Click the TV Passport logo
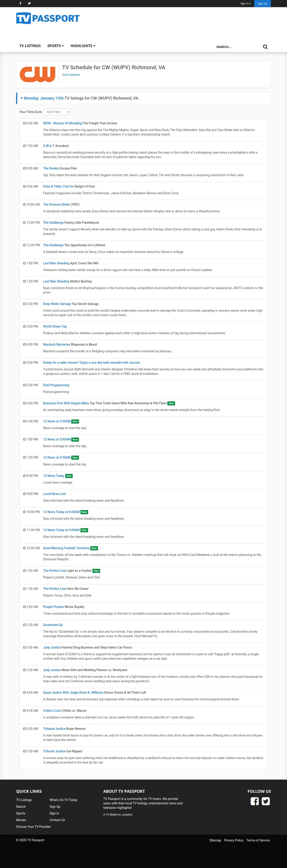This screenshot has width=287, height=868. tap(48, 18)
